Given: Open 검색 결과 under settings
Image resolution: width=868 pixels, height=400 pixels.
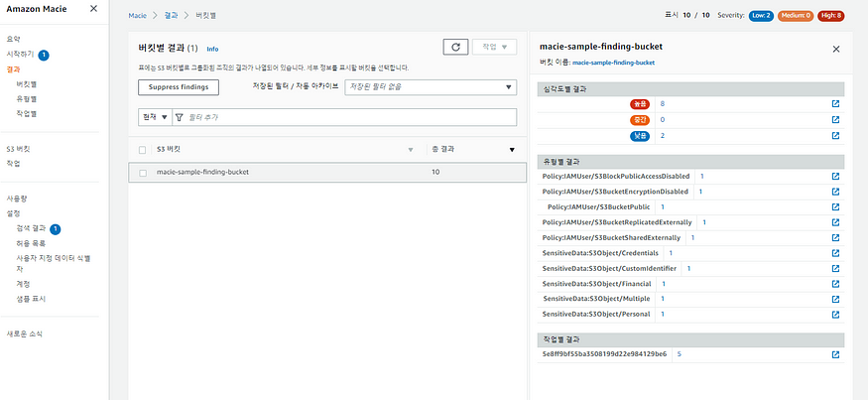Looking at the screenshot, I should click(x=31, y=228).
